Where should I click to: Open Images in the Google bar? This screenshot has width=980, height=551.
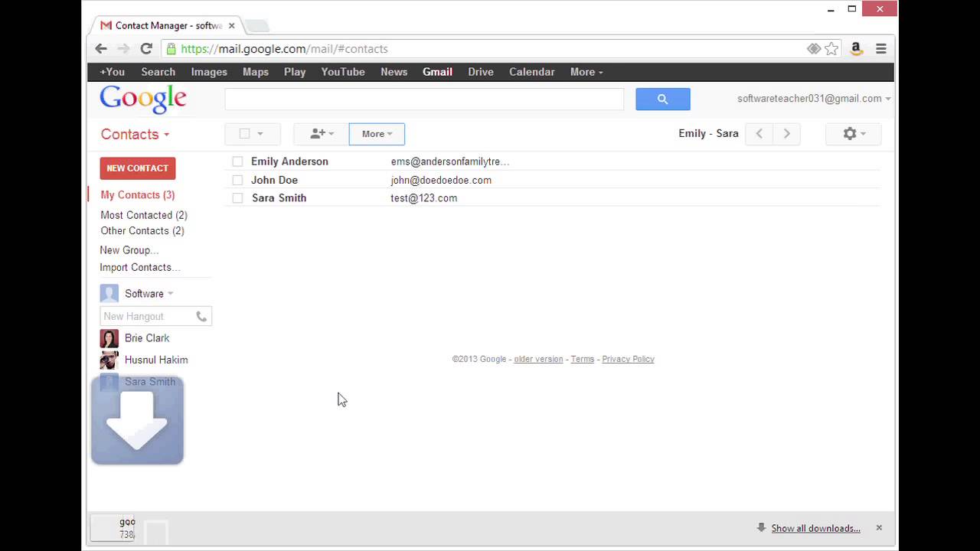point(209,72)
